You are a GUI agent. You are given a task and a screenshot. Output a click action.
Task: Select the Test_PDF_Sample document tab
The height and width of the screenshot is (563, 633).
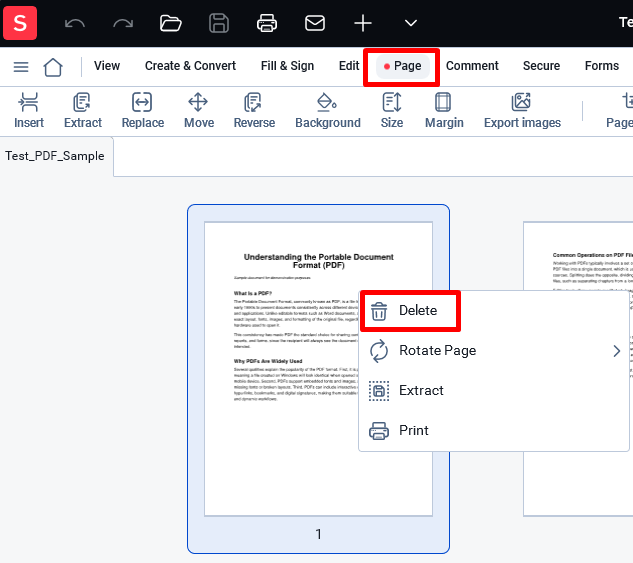click(x=55, y=156)
